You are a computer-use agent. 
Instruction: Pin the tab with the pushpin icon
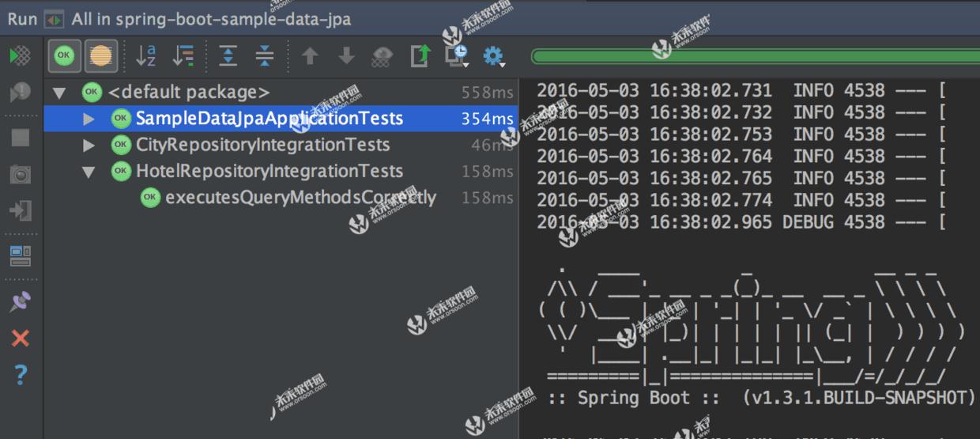pyautogui.click(x=21, y=301)
